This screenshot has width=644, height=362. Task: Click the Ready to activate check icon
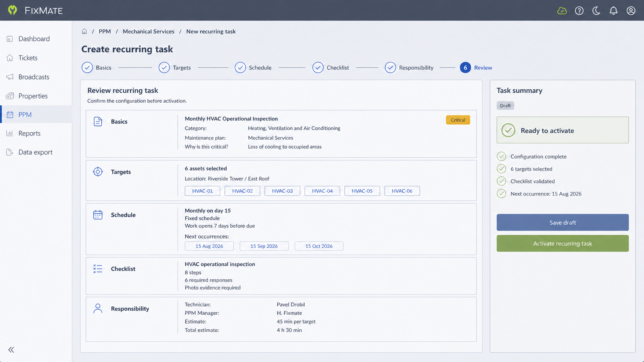pyautogui.click(x=508, y=130)
